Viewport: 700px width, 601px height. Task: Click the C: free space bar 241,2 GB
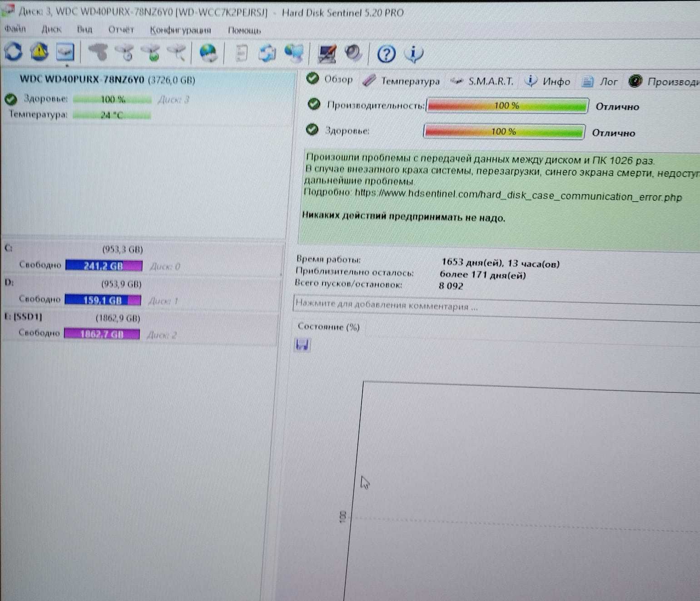pos(104,265)
